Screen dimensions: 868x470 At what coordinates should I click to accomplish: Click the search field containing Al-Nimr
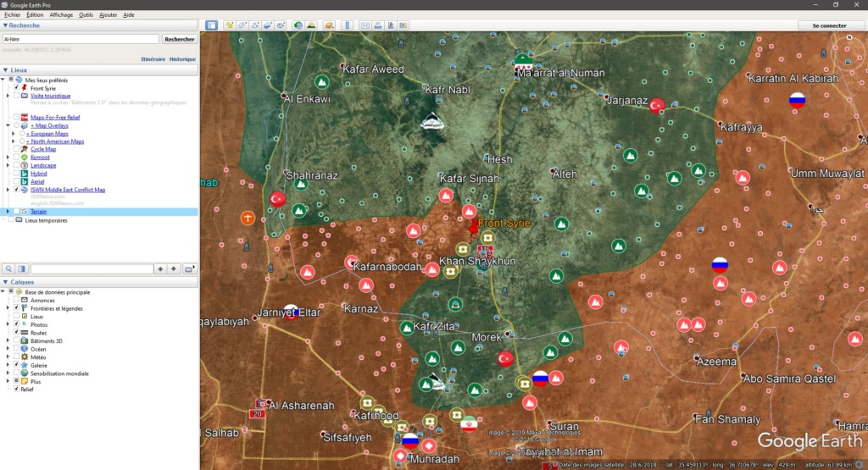pyautogui.click(x=81, y=39)
